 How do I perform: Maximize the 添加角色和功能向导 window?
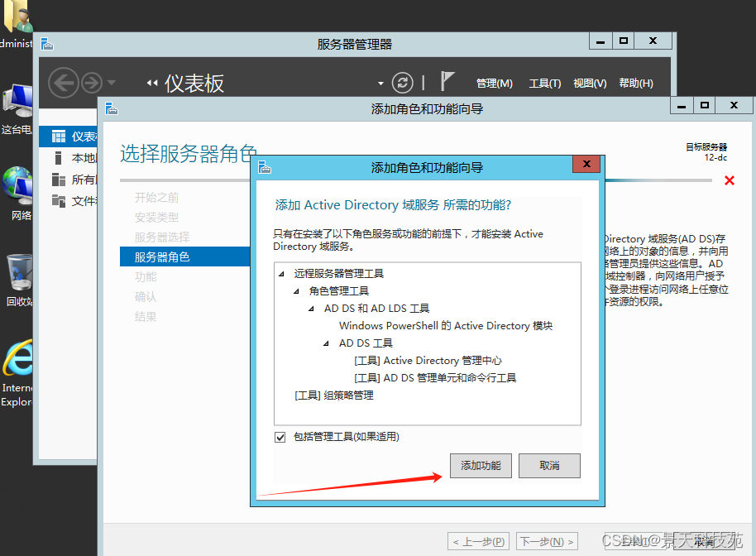[x=705, y=106]
